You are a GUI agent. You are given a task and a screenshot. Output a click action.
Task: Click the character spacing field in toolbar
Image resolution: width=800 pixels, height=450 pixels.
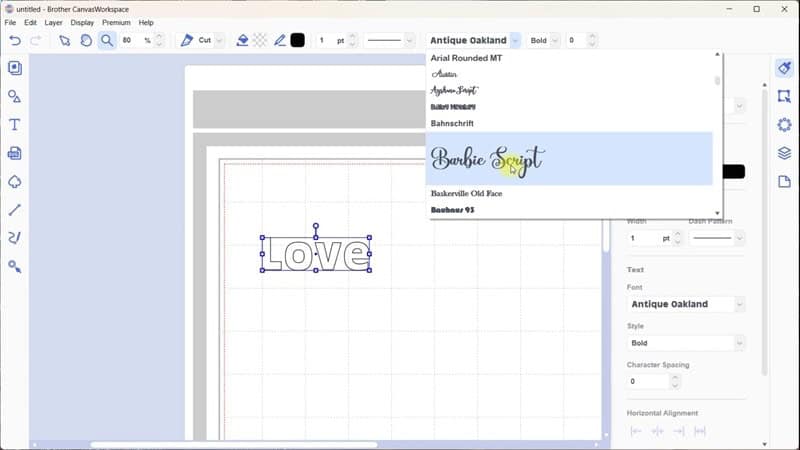[x=577, y=40]
